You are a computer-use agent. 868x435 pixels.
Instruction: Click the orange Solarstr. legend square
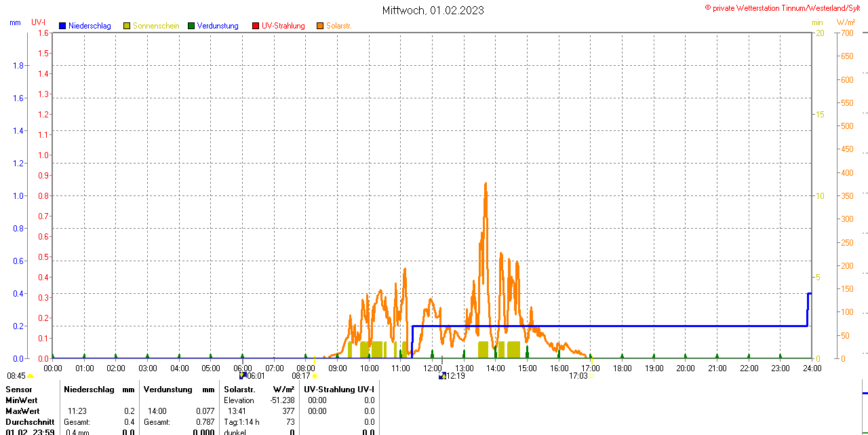pos(320,26)
